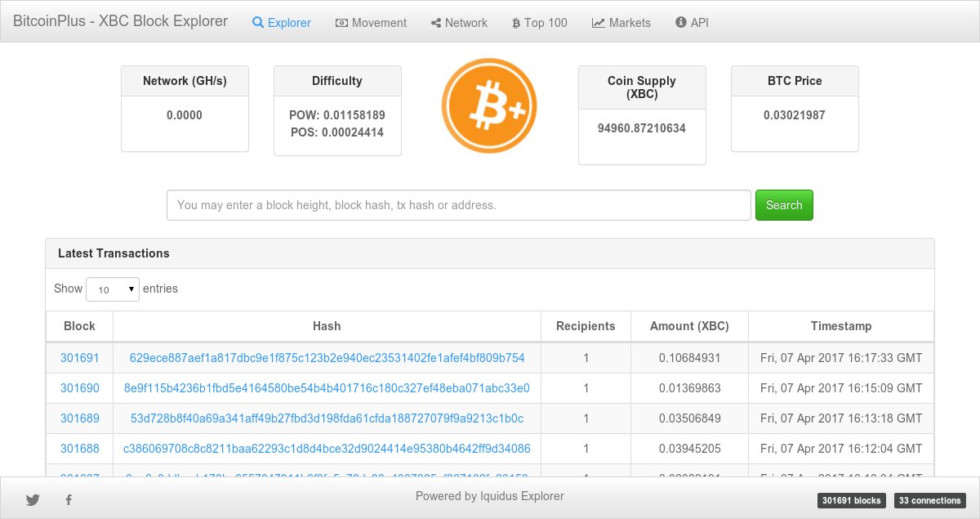Open transaction hash starting with 8e9f115b
The width and height of the screenshot is (980, 519).
pos(327,388)
